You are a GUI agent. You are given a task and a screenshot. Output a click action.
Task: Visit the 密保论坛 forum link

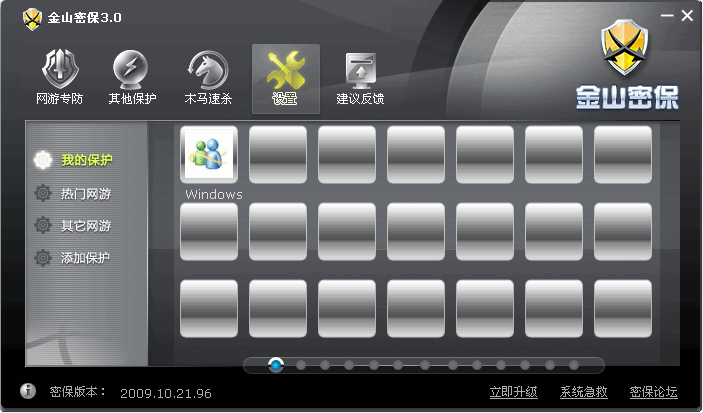coord(653,392)
